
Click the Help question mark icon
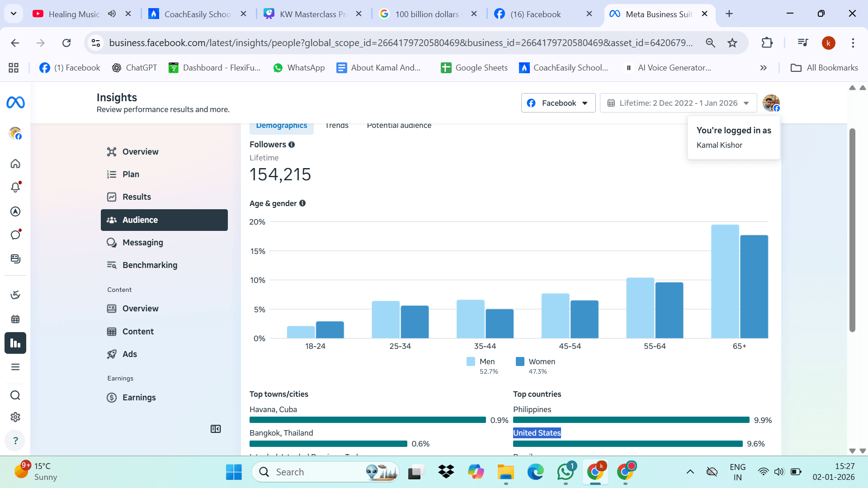pyautogui.click(x=15, y=441)
